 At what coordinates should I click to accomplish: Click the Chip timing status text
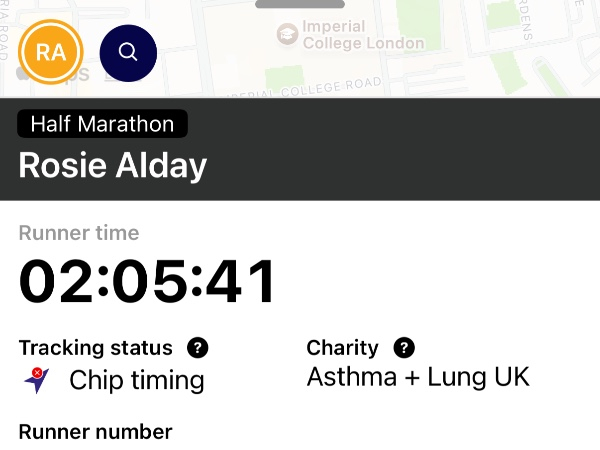click(x=137, y=380)
